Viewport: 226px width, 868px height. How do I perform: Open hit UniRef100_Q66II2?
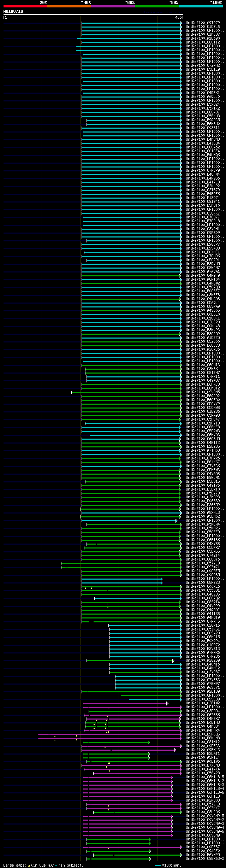tap(203, 42)
